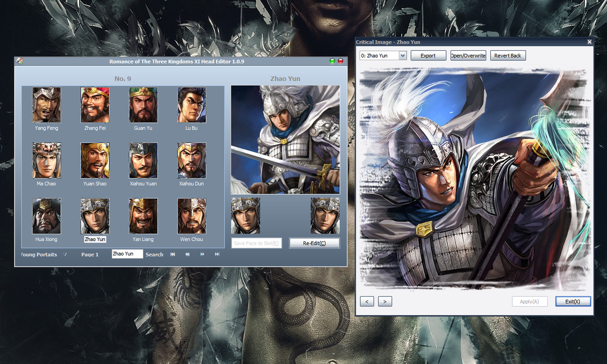Click the Save Face to Slot(R) button
This screenshot has width=607, height=364.
pos(257,243)
